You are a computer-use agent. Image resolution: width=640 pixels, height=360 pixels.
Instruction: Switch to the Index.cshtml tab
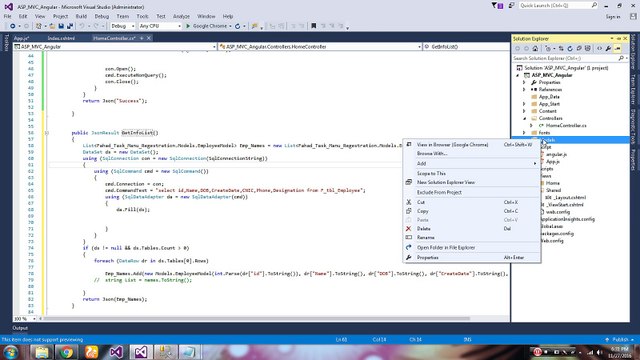[61, 38]
